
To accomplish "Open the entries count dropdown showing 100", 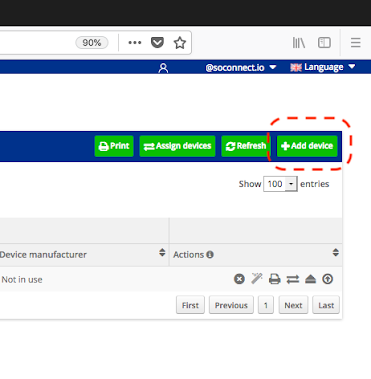I will click(x=280, y=184).
